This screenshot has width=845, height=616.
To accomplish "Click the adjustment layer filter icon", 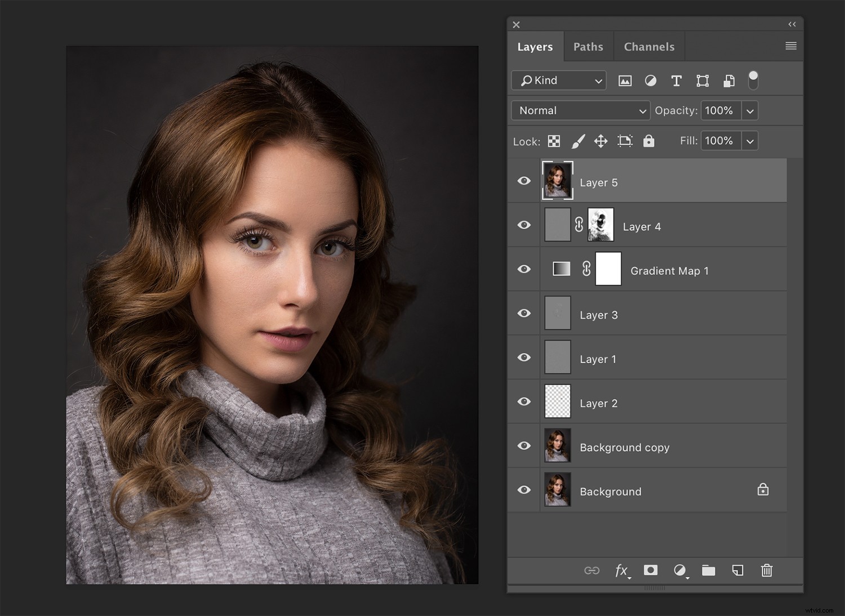I will [x=651, y=81].
